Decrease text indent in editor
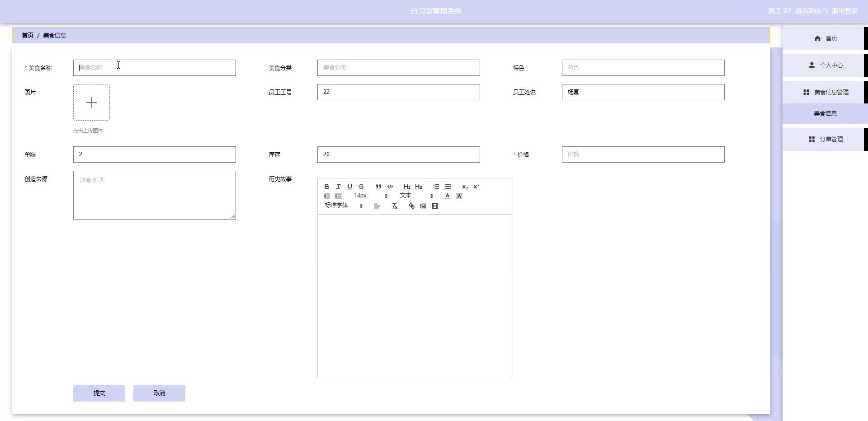868x421 pixels. coord(326,196)
